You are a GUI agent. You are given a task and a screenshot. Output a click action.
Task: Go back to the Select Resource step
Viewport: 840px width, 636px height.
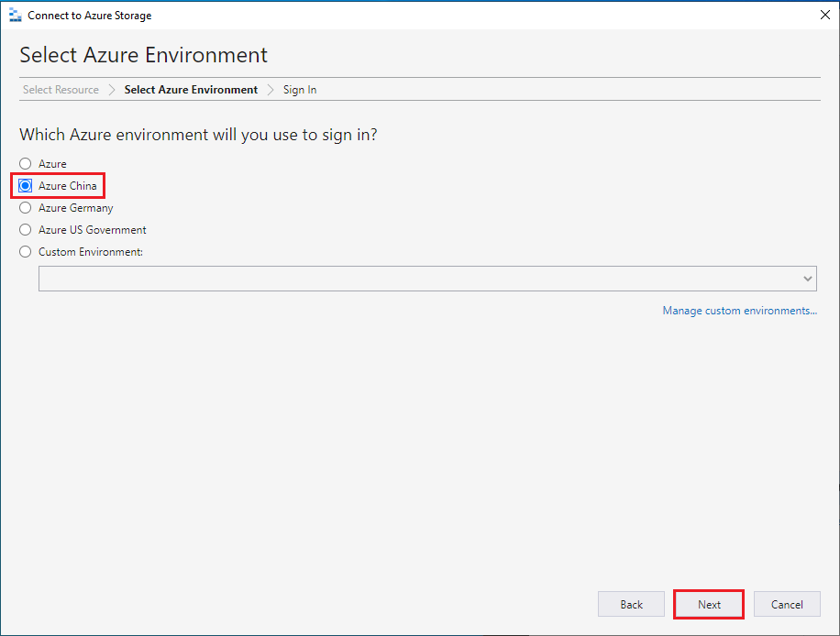[60, 89]
